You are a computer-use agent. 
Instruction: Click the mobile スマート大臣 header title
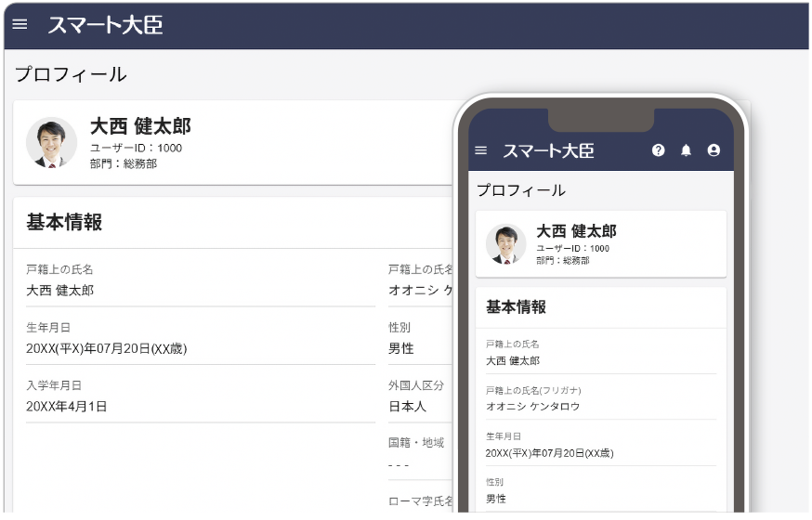(548, 150)
